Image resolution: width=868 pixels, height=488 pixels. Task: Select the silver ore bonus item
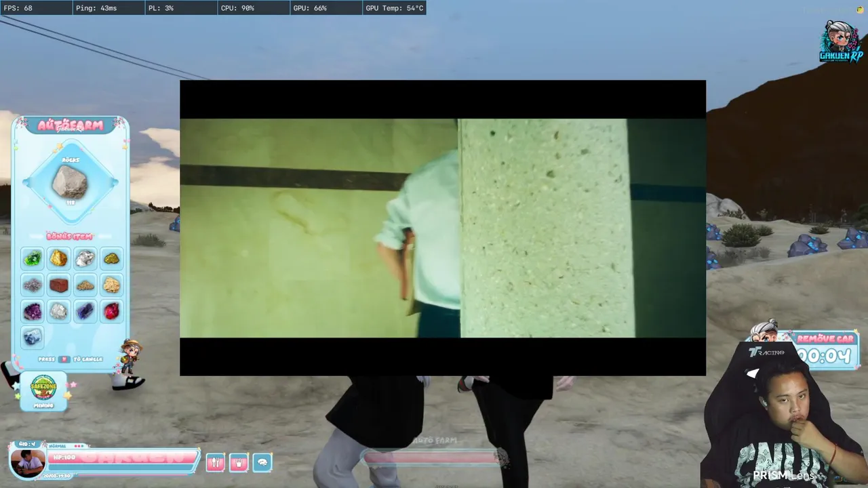tap(85, 258)
